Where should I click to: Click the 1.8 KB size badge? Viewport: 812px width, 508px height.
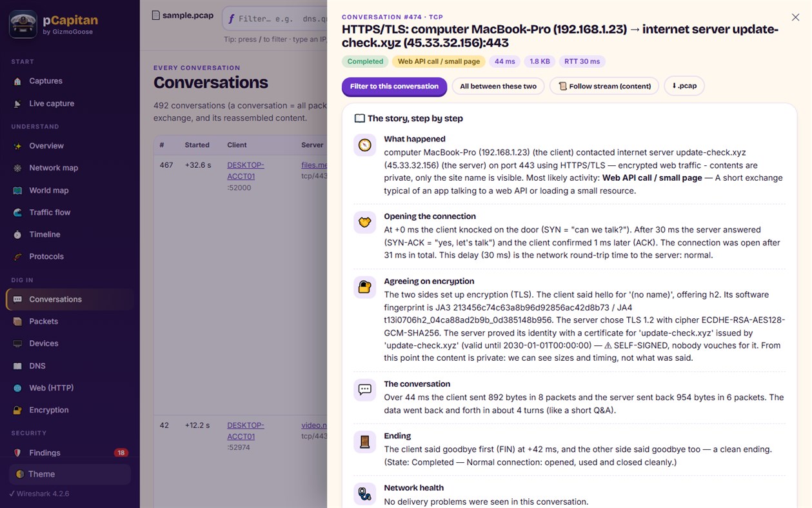[x=540, y=62]
